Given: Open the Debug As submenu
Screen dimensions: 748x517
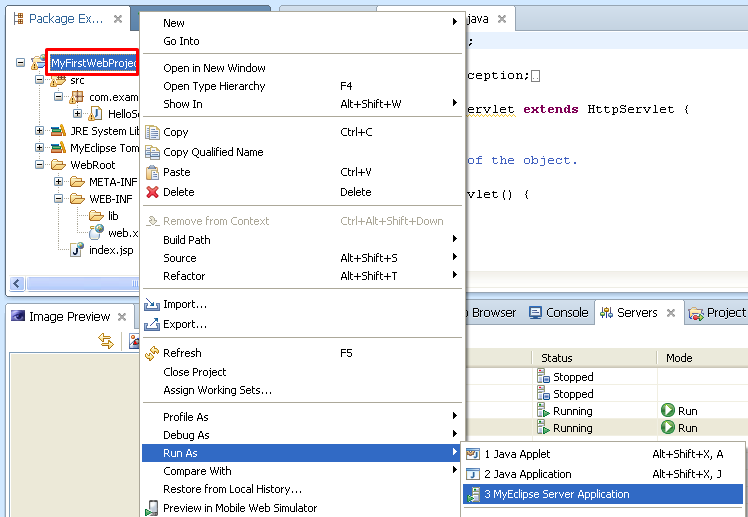Looking at the screenshot, I should 302,435.
